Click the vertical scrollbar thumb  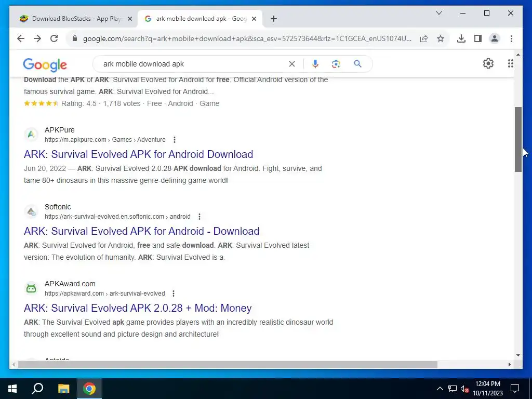tap(518, 139)
